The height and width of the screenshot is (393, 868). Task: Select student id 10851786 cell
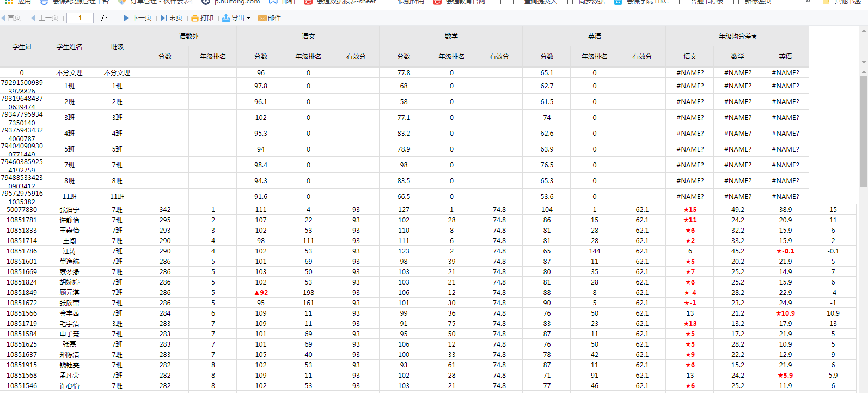pyautogui.click(x=22, y=251)
